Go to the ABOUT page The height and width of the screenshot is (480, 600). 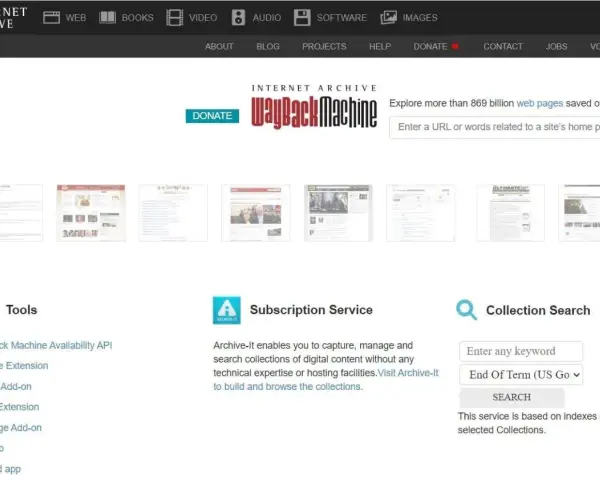(219, 47)
